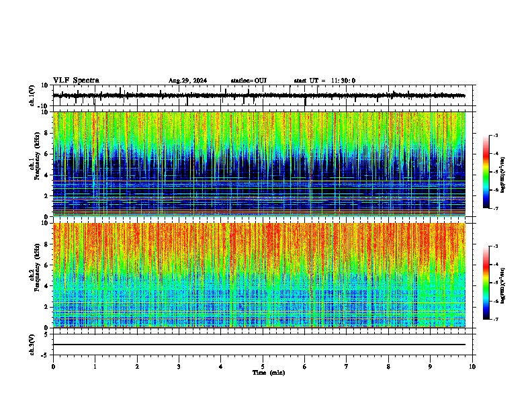This screenshot has width=532, height=411.
Task: Click the 'start UT = 11:30: 0' text
Action: click(324, 81)
